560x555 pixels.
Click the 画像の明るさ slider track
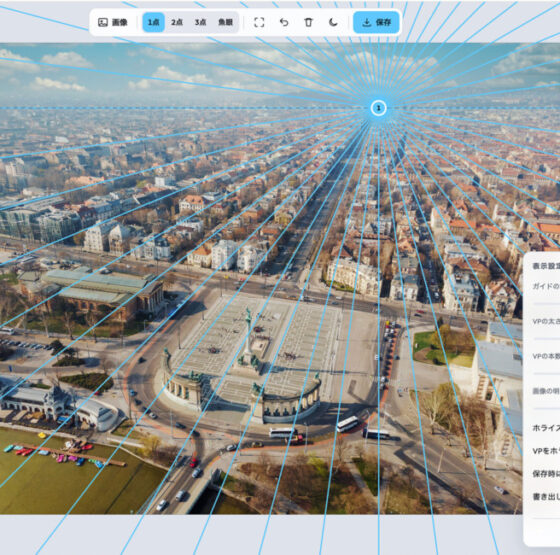point(546,409)
